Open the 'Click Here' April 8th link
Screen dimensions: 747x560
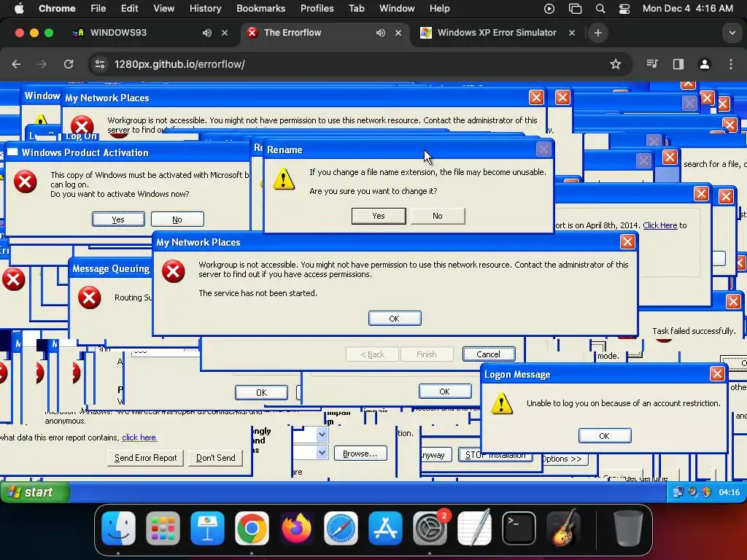[659, 225]
